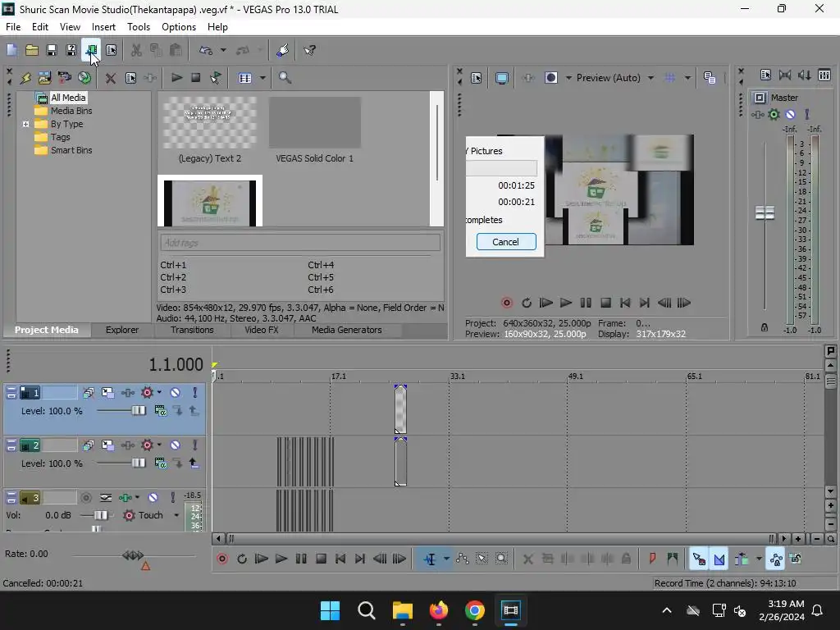
Task: Click the Render As toolbar icon
Action: tap(91, 50)
